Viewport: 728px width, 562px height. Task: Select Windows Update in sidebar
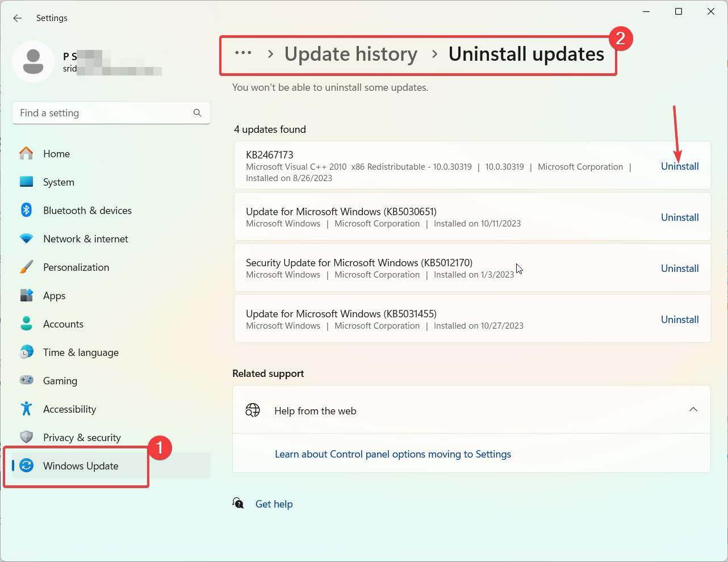click(111, 465)
